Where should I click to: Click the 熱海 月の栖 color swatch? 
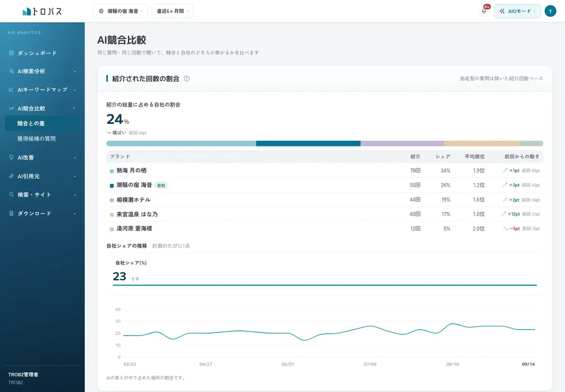pos(112,171)
